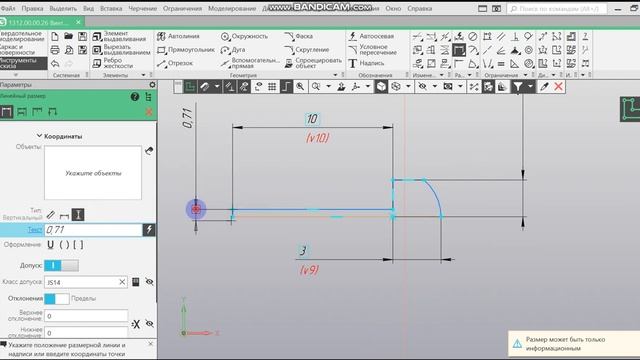This screenshot has height=360, width=640.
Task: Open dropdown arrow beside filter icon
Action: pyautogui.click(x=530, y=87)
